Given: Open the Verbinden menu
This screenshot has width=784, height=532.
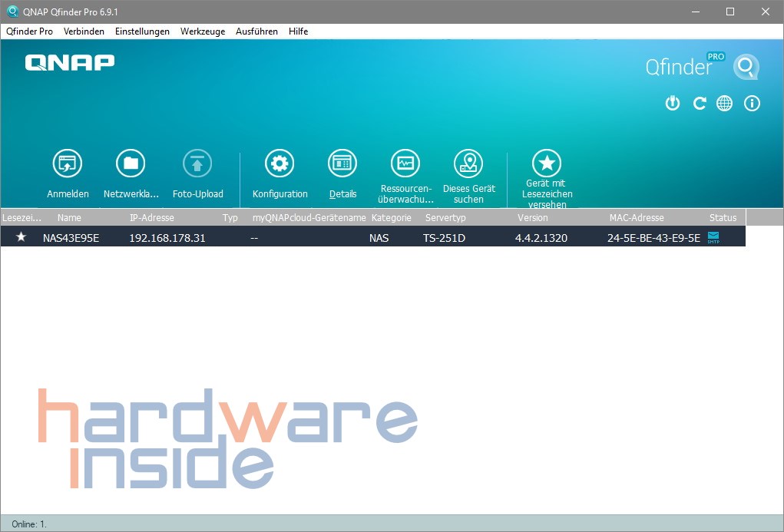Looking at the screenshot, I should pyautogui.click(x=84, y=31).
